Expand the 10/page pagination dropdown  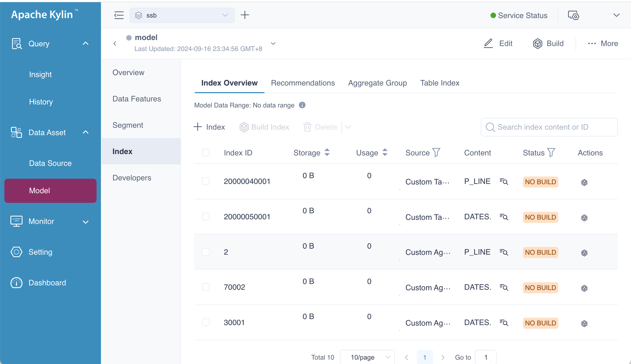pyautogui.click(x=367, y=357)
